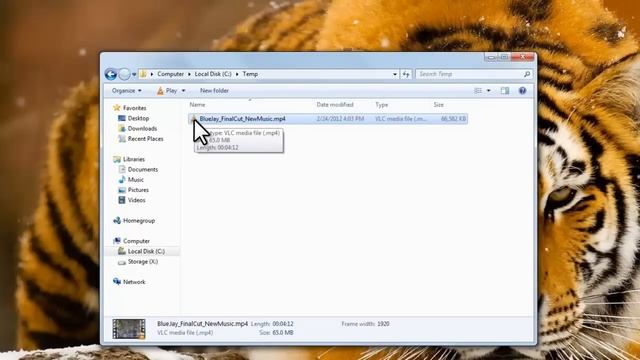This screenshot has width=640, height=360.
Task: Select Local Disk (C:) in navigation pane
Action: (146, 251)
